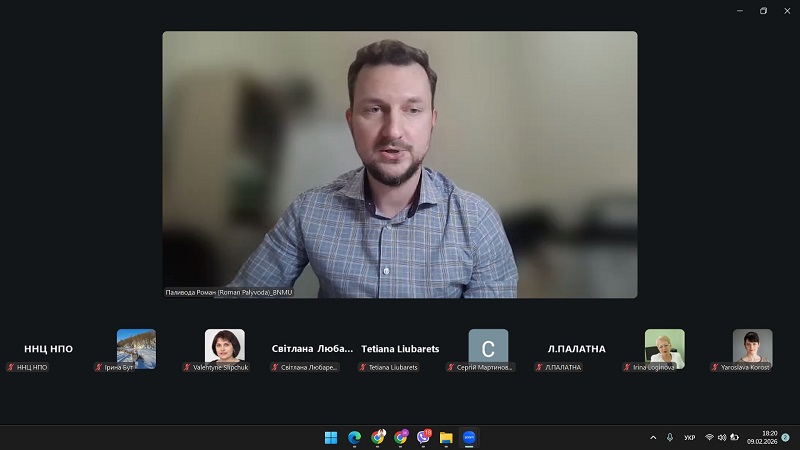Open the Wi-Fi network settings icon

(x=709, y=437)
